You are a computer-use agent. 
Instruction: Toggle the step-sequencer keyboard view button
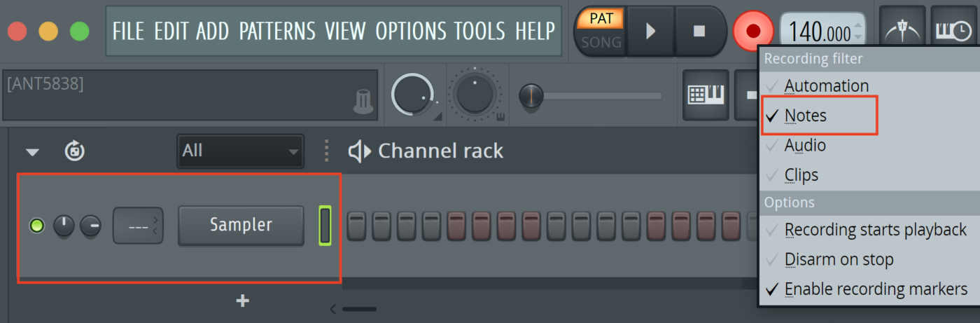[706, 94]
